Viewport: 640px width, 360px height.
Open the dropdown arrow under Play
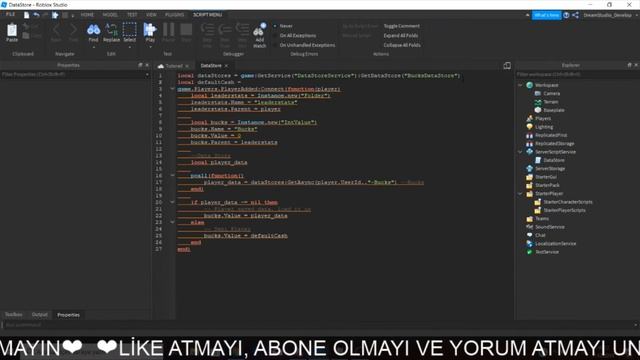point(150,47)
